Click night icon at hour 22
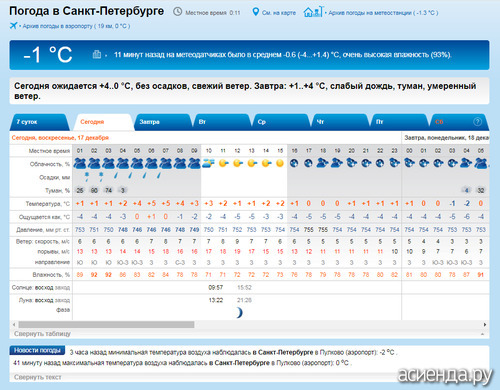Viewport: 500px width, 390px height. pos(380,163)
